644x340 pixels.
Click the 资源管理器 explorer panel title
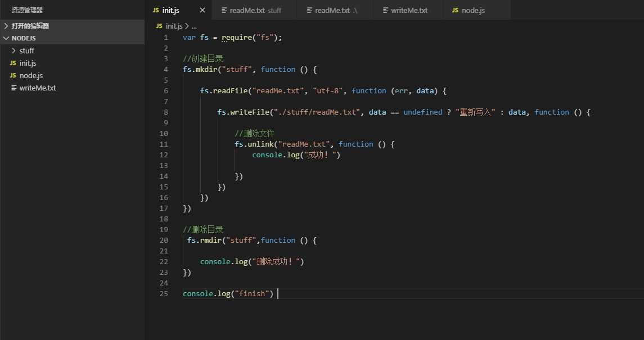(x=27, y=10)
